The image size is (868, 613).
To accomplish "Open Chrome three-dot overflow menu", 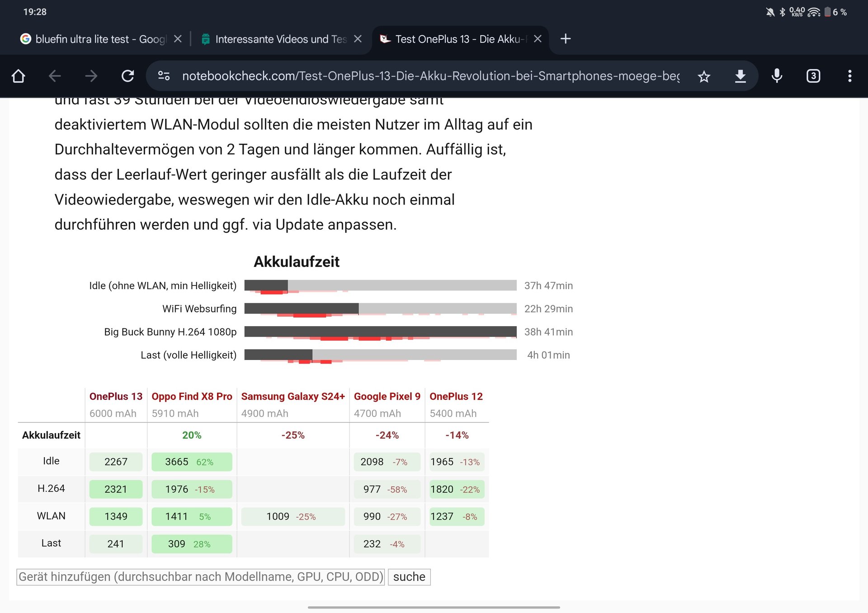I will tap(849, 76).
